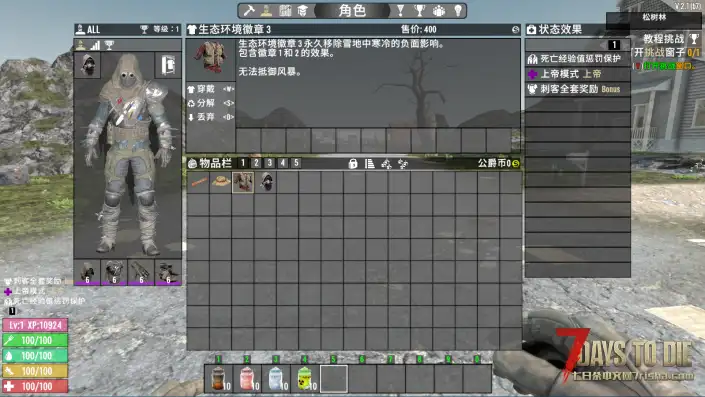Click the first stash-items arrows icon
The image size is (705, 397).
[386, 164]
